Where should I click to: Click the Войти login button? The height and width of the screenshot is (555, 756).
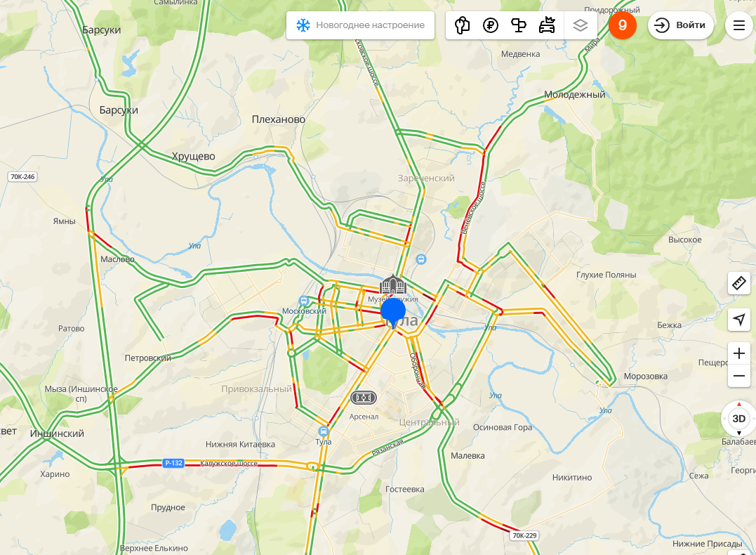[x=681, y=25]
